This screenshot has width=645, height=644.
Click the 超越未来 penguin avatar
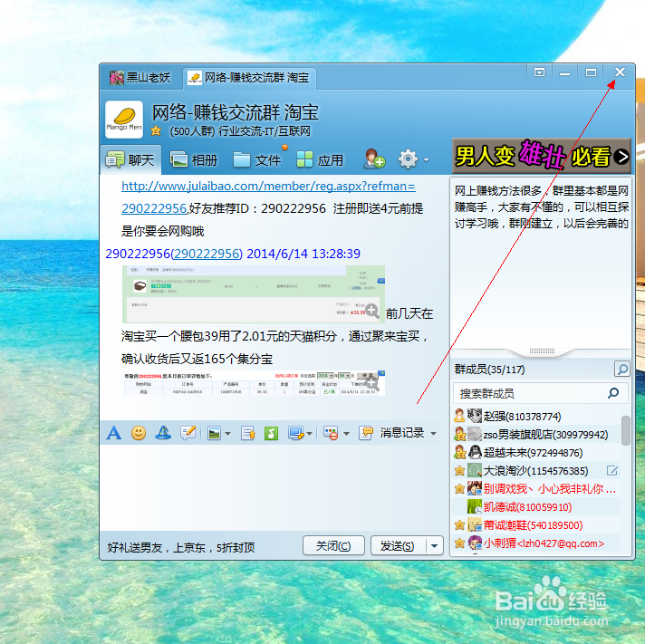coord(475,452)
